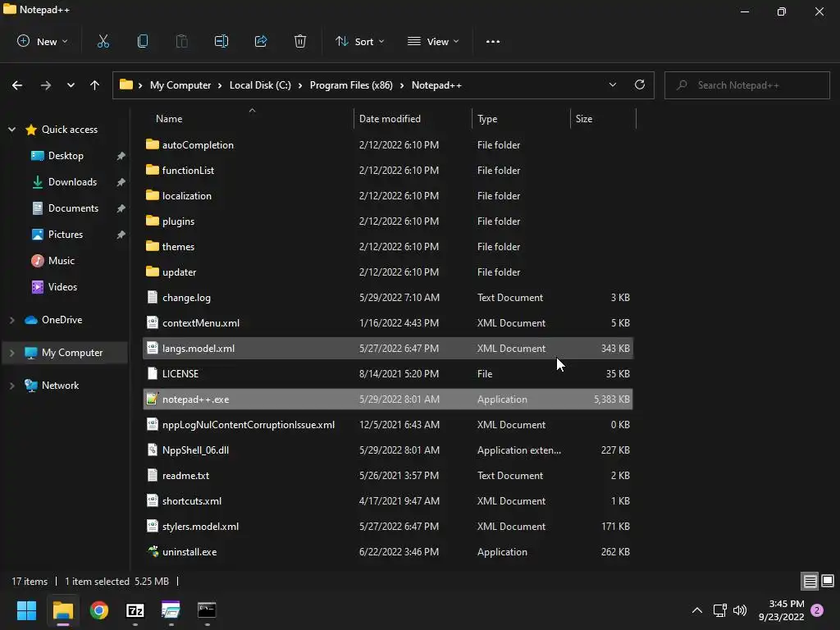Click Program Files (x86) breadcrumb
Screen dimensions: 840x630
(x=351, y=85)
